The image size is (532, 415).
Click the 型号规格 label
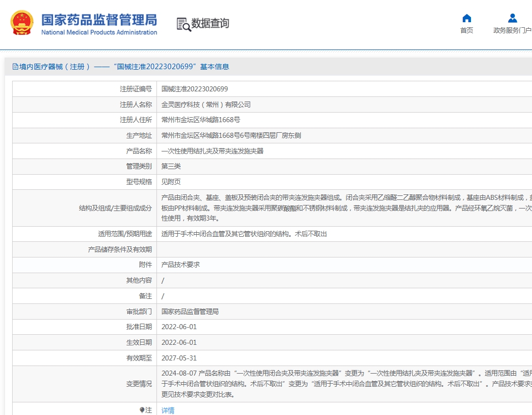click(139, 182)
